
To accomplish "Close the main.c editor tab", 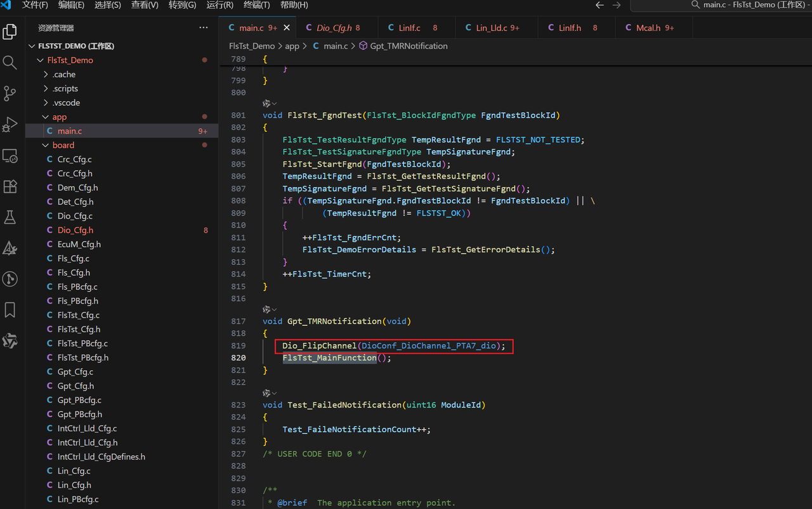I will (x=287, y=28).
